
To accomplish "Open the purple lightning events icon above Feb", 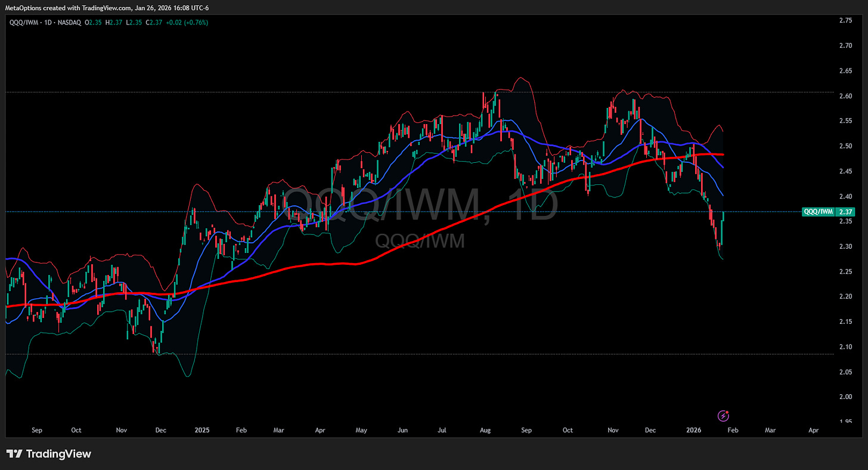I will (723, 416).
